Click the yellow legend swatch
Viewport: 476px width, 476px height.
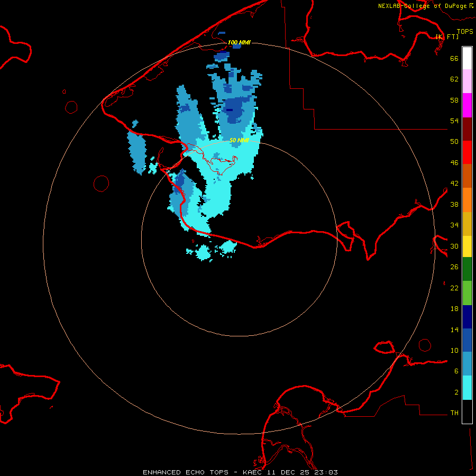467,246
